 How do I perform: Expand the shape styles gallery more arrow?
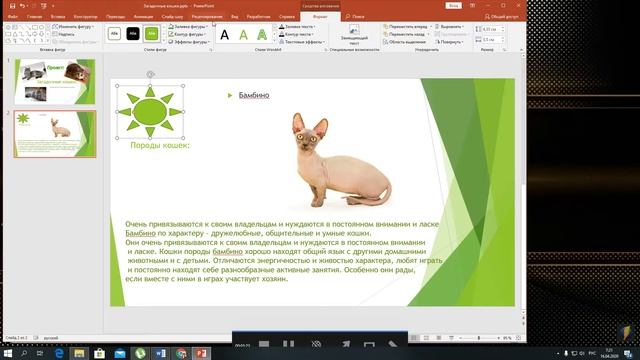(x=164, y=41)
